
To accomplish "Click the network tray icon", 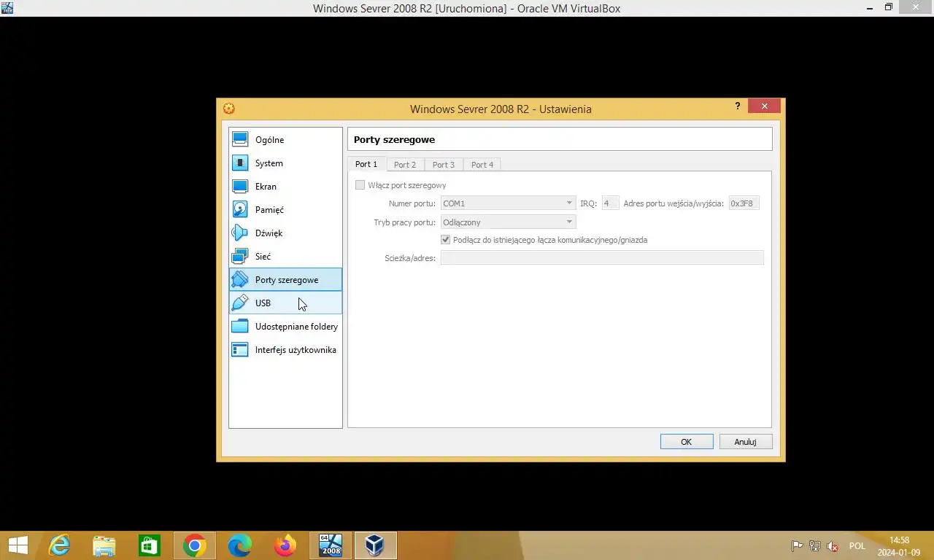I will [815, 546].
